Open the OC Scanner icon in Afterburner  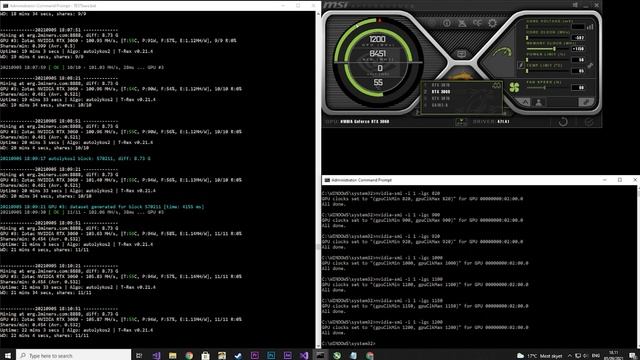pyautogui.click(x=477, y=23)
